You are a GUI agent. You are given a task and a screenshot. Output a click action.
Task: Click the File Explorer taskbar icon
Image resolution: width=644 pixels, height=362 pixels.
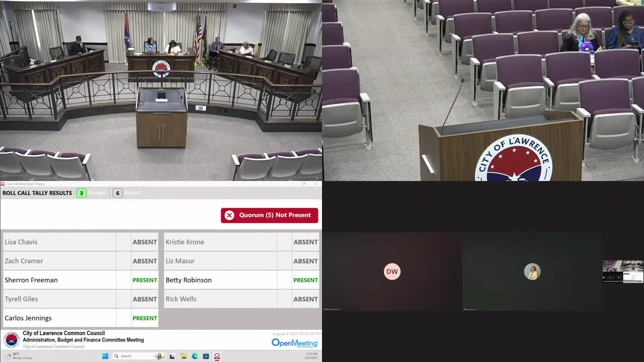point(184,356)
